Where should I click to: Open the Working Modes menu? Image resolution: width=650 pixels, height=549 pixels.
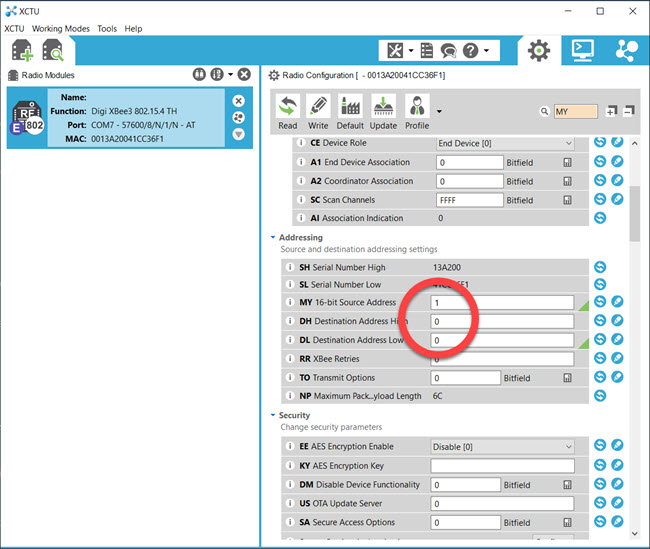(x=61, y=29)
